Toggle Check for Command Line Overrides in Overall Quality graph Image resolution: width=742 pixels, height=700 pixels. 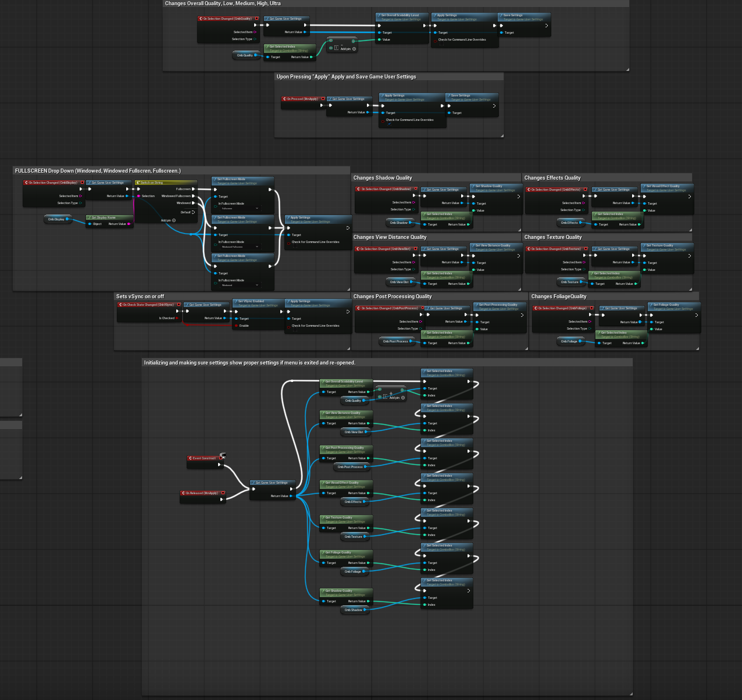(x=441, y=44)
